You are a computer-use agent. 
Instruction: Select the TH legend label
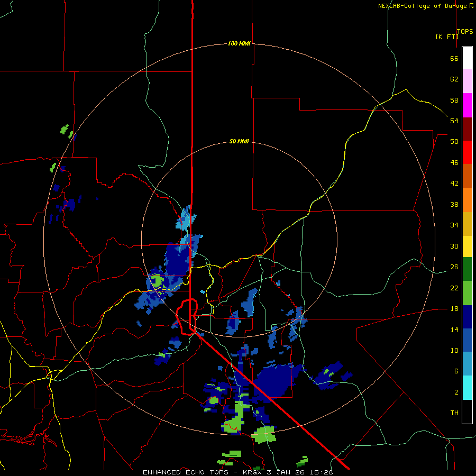[x=454, y=413]
